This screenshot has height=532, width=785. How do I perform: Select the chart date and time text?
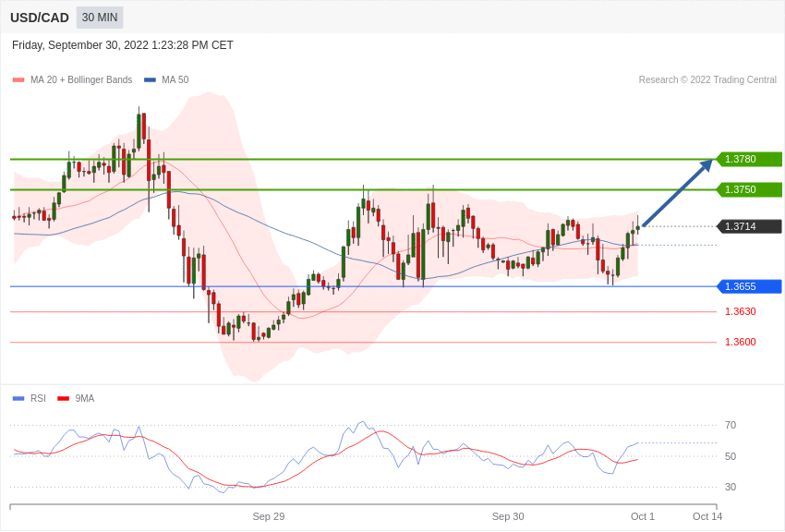tap(123, 45)
